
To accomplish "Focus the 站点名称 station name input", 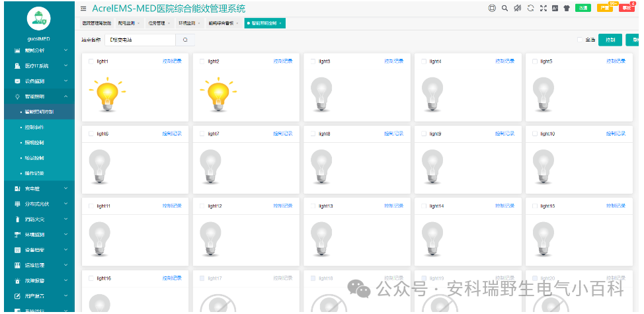I will click(x=140, y=40).
